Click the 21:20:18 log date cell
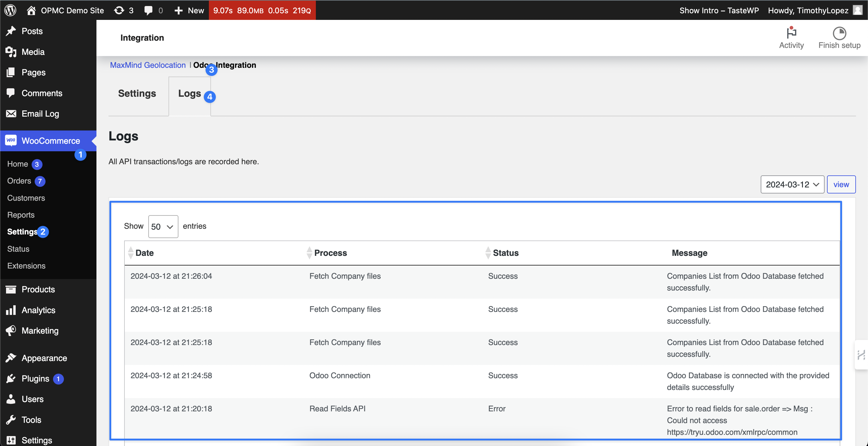The height and width of the screenshot is (446, 868). click(171, 408)
